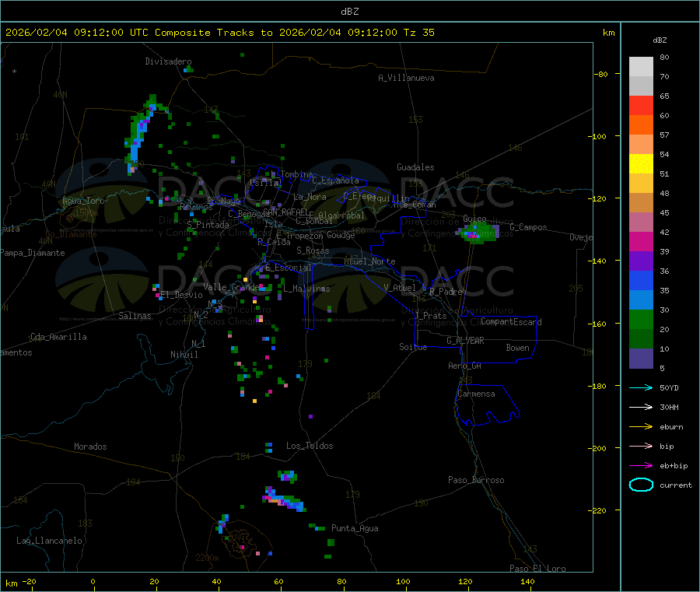Select the 'El_Desvio' map label

pyautogui.click(x=181, y=295)
